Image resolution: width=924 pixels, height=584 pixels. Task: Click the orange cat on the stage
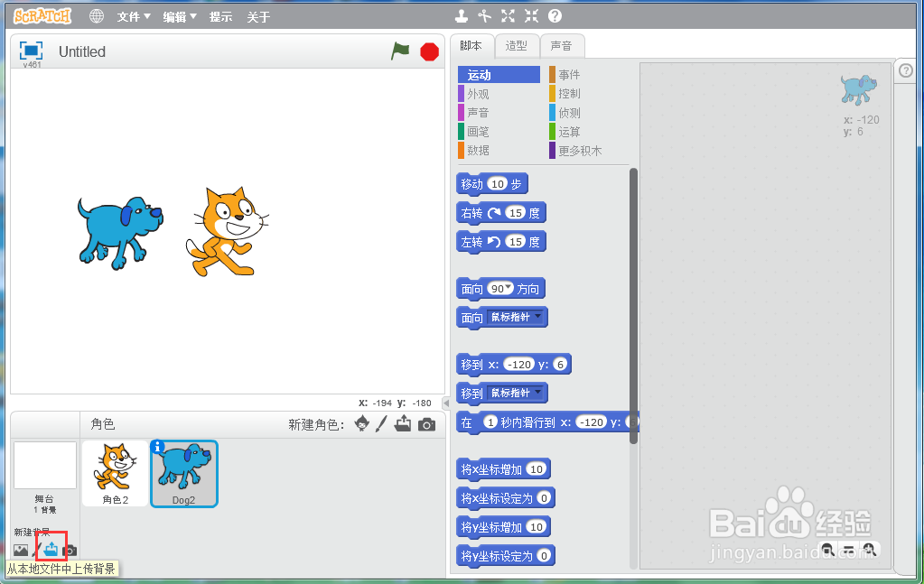tap(227, 232)
